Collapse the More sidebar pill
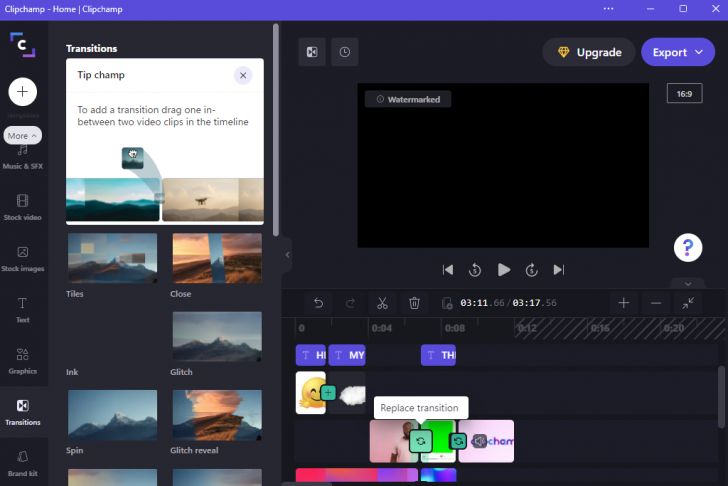 [x=23, y=135]
